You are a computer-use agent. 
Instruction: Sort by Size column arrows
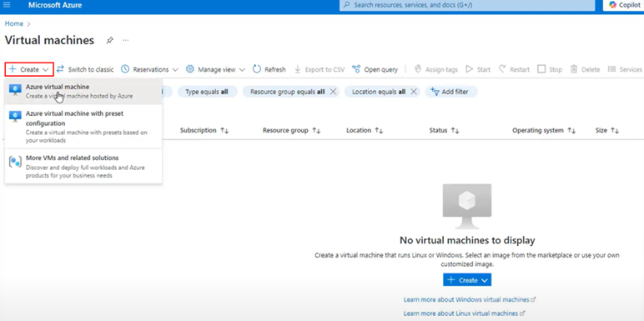[x=615, y=131]
